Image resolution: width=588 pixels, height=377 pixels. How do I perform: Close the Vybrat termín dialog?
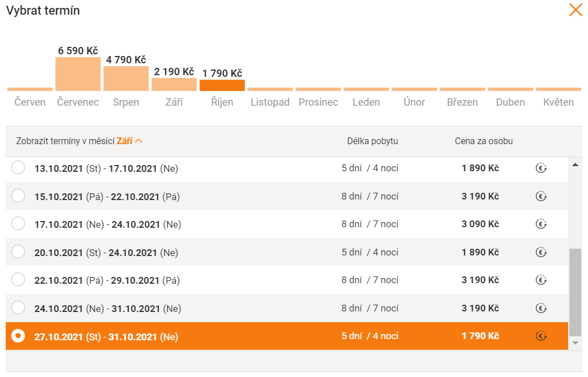tap(576, 10)
